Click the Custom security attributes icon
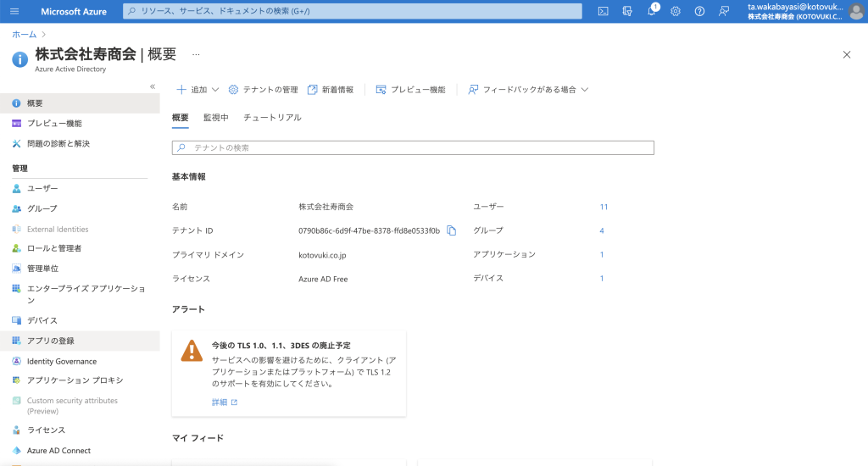 tap(17, 401)
